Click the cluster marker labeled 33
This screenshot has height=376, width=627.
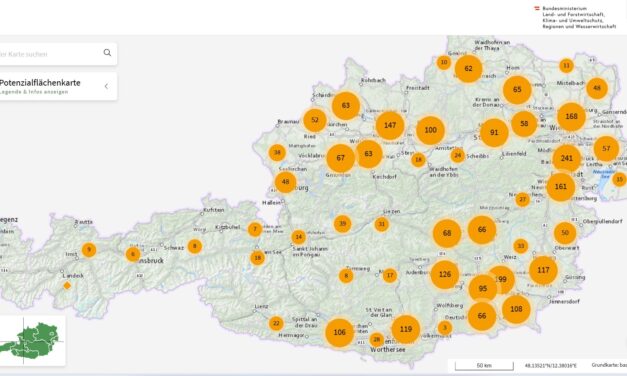521,246
